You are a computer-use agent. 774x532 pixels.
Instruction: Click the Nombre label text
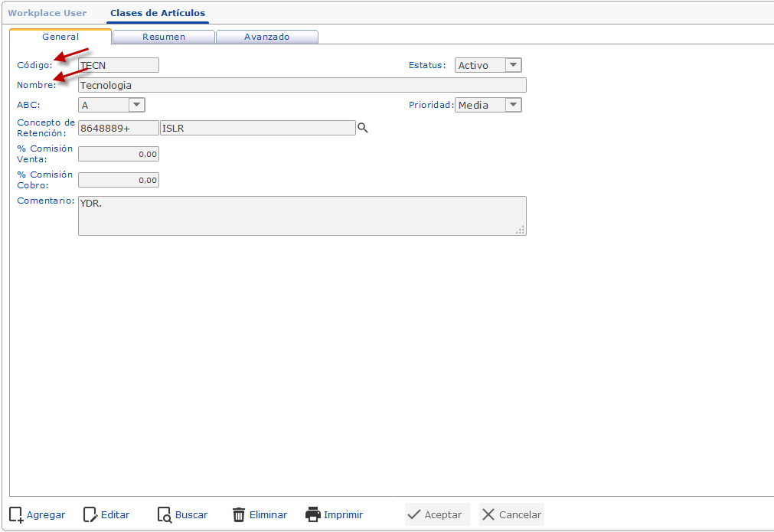(37, 85)
